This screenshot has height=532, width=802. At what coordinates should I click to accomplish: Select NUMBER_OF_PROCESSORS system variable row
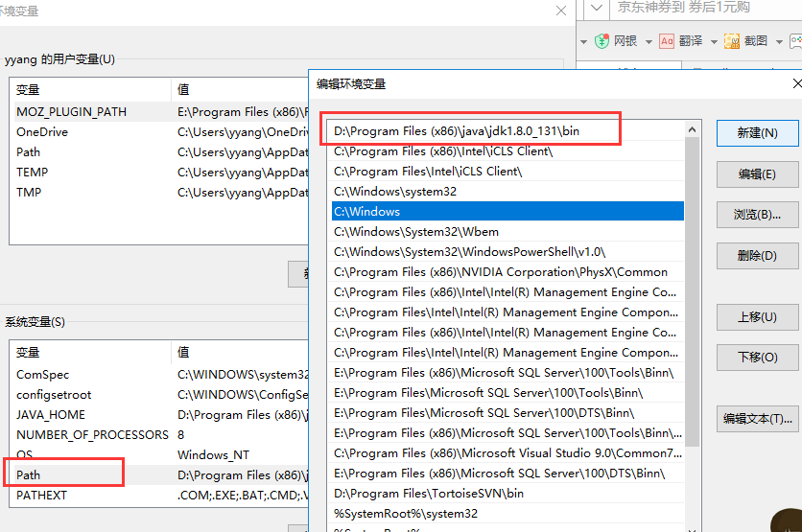pos(160,434)
